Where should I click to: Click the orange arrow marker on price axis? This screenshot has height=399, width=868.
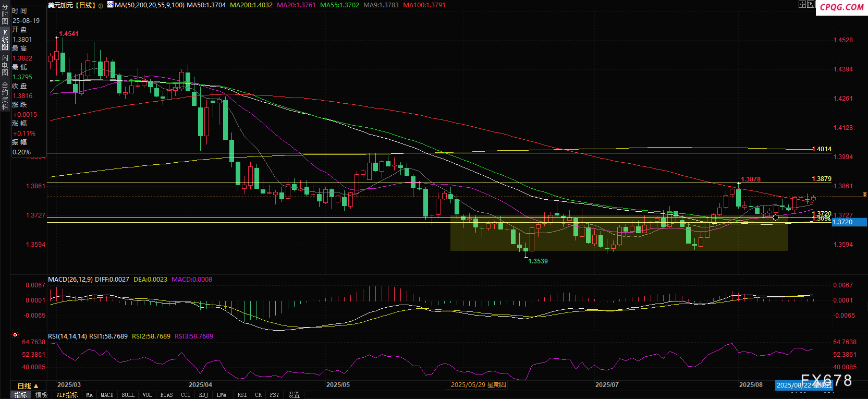tap(865, 195)
